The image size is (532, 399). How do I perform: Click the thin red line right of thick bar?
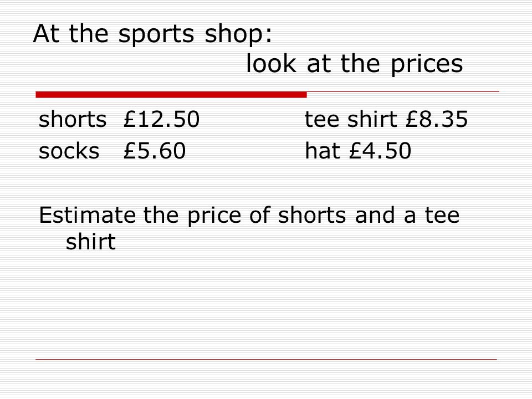tap(403, 91)
